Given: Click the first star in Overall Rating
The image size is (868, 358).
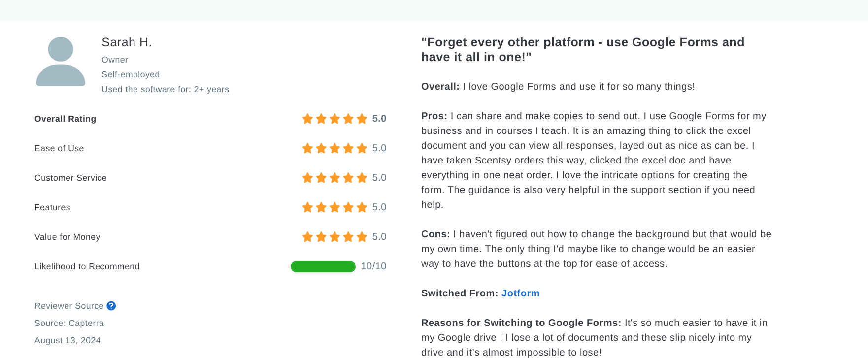Looking at the screenshot, I should point(306,118).
